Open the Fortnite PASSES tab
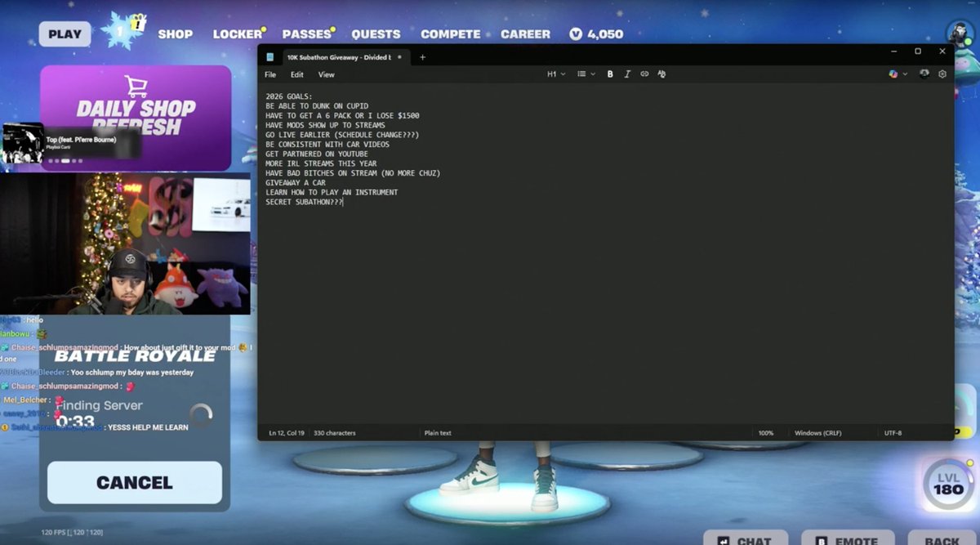 click(307, 34)
